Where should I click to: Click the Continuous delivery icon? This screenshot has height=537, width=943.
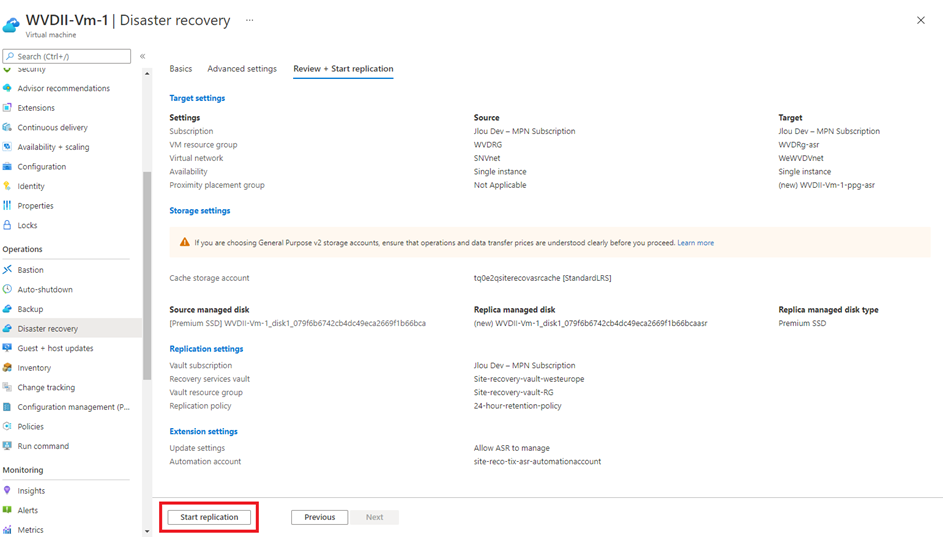point(7,127)
